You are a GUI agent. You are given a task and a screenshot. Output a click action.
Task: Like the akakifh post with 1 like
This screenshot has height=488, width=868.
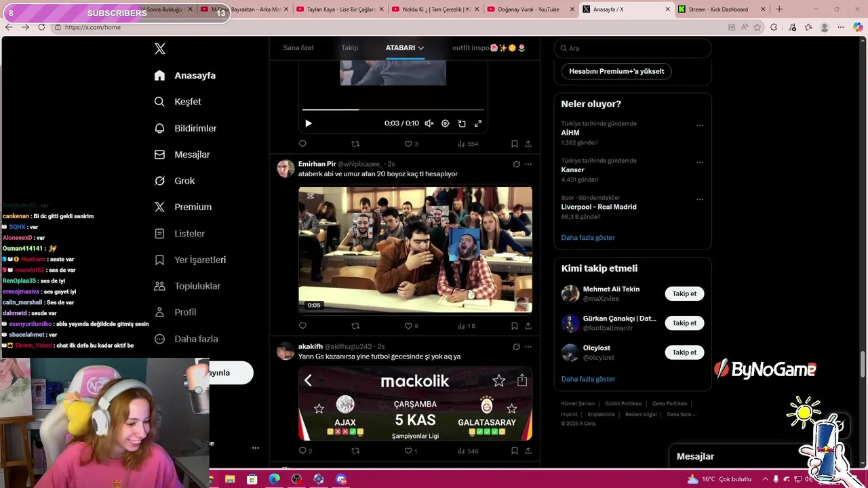click(411, 451)
